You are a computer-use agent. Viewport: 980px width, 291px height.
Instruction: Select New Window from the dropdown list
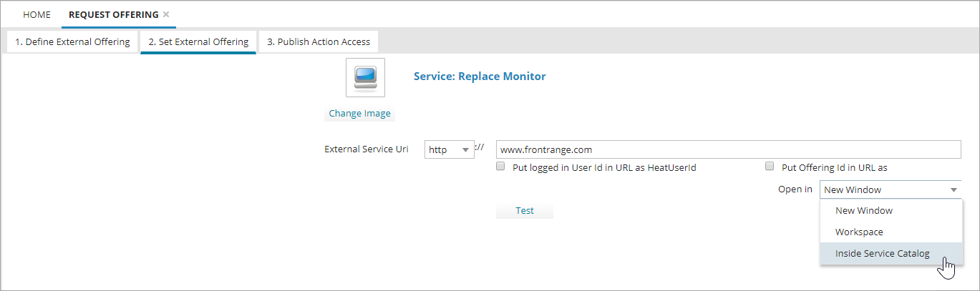click(863, 211)
